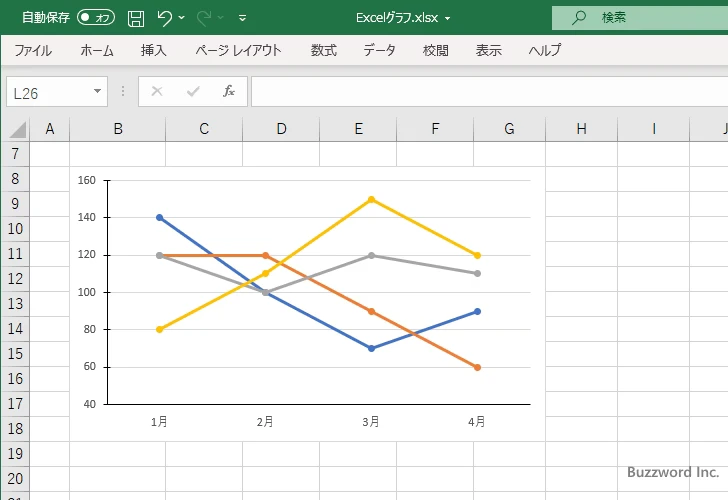Click the Select All corner triangle

click(x=18, y=130)
